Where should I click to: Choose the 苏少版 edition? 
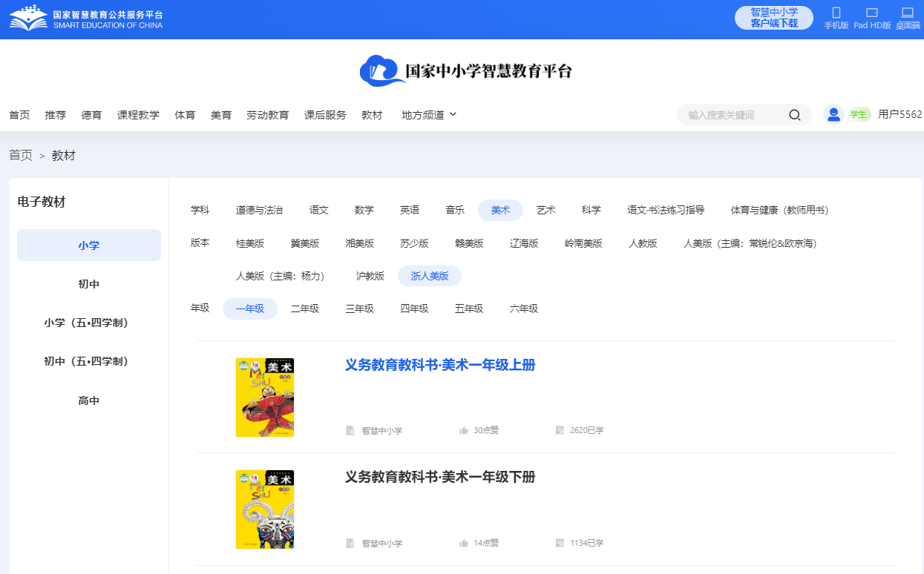tap(415, 243)
